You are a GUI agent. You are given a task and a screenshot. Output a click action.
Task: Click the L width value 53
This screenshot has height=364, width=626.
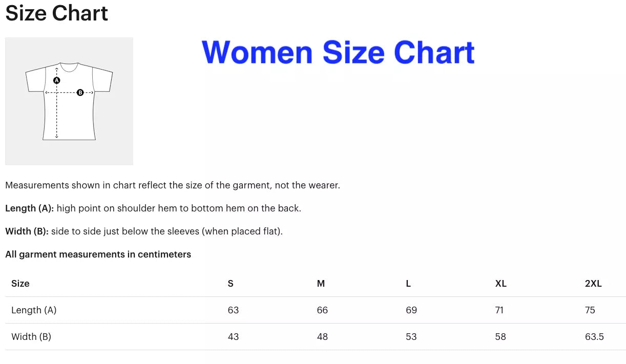point(411,337)
